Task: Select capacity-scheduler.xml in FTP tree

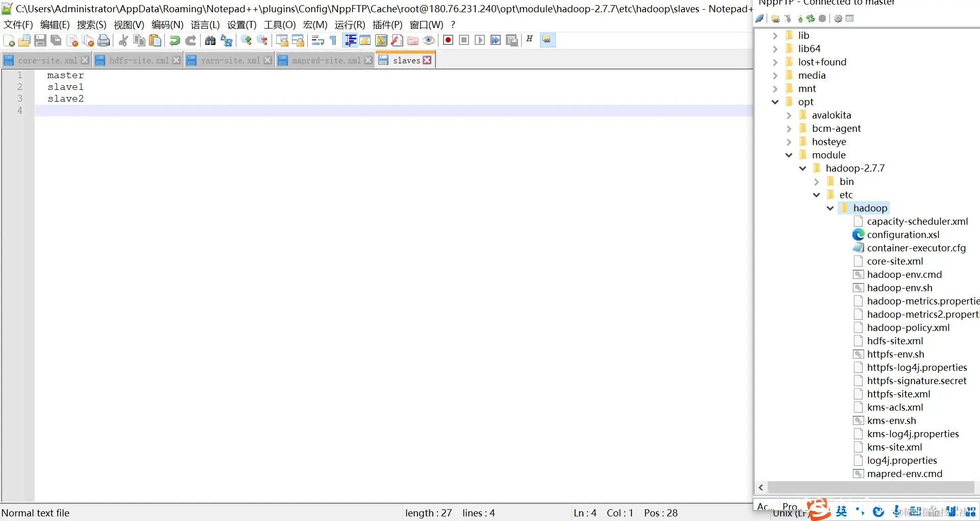Action: tap(917, 221)
